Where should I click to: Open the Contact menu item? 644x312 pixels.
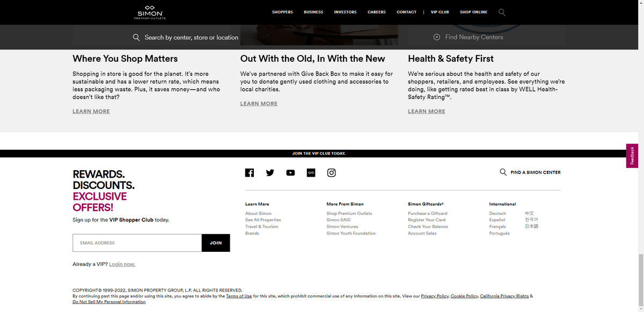(406, 12)
